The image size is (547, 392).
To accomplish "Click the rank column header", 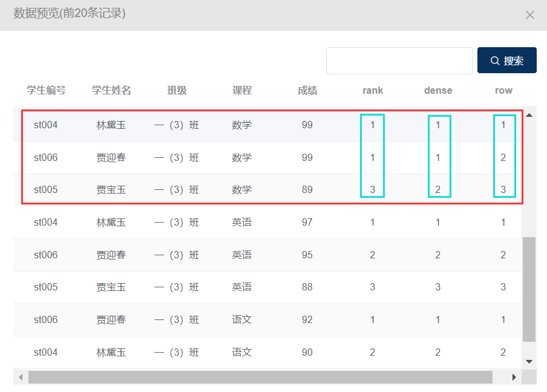I will 373,90.
